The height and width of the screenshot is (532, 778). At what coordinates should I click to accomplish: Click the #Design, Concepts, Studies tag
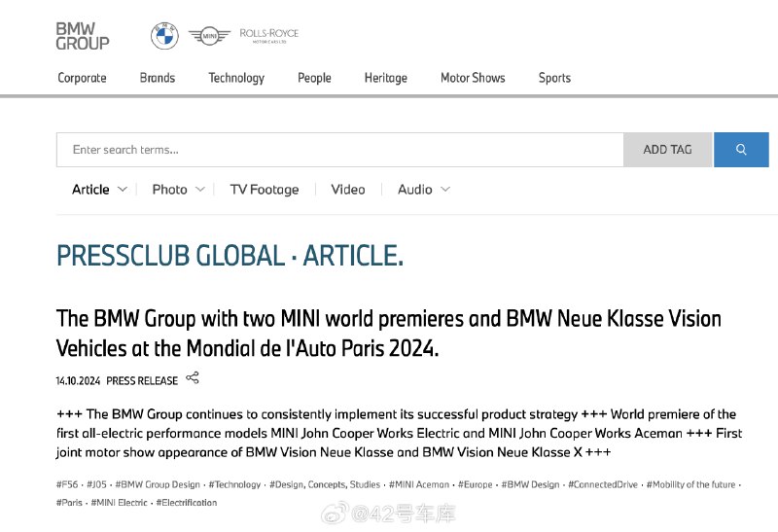tap(325, 484)
